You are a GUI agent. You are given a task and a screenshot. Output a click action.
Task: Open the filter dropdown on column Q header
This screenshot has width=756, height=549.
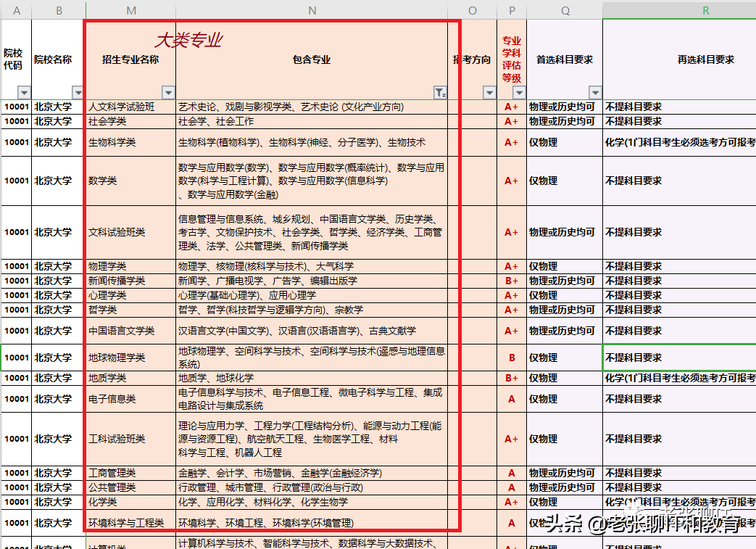tap(594, 93)
